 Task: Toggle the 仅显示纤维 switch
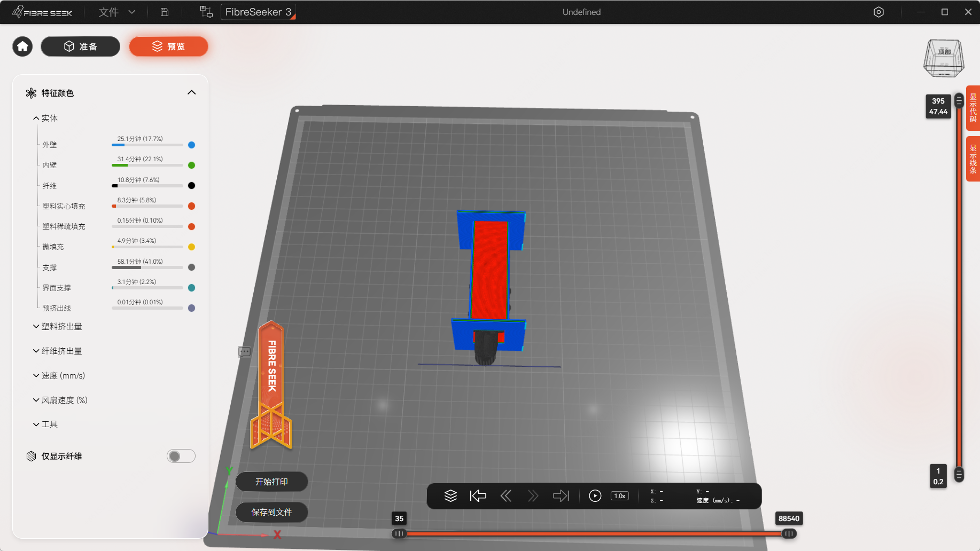(x=181, y=456)
